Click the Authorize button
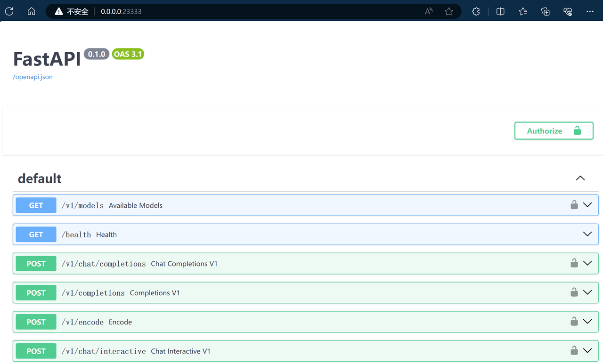The width and height of the screenshot is (603, 364). pyautogui.click(x=554, y=131)
